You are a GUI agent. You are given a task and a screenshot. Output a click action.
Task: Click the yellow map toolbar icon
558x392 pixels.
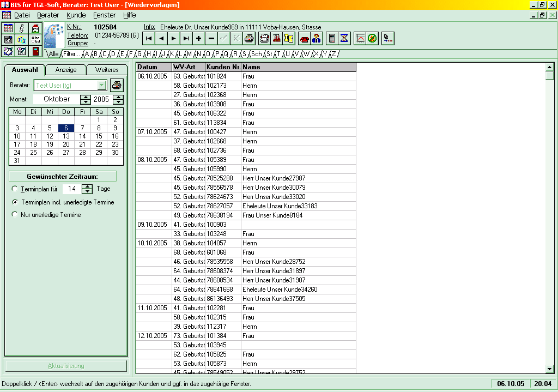point(289,39)
